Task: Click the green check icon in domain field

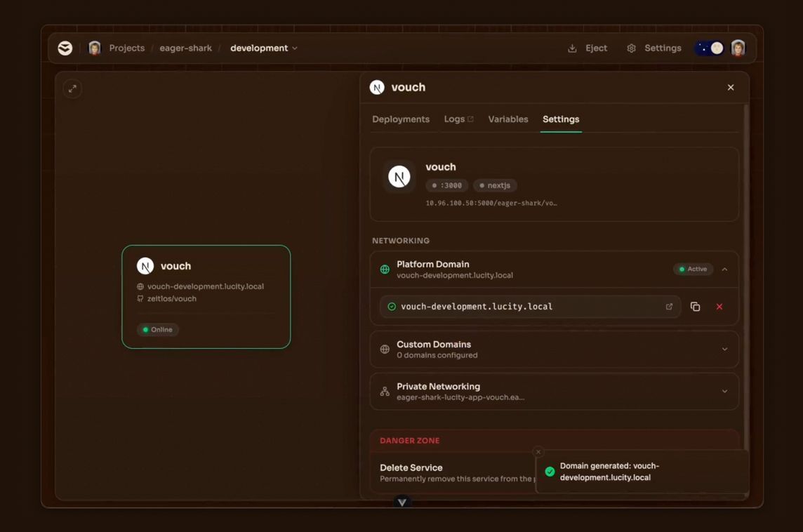Action: point(392,307)
